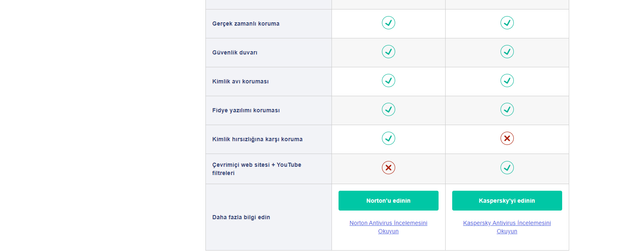Click Norton's checkmark for Kimlik avı koruması

pyautogui.click(x=389, y=81)
